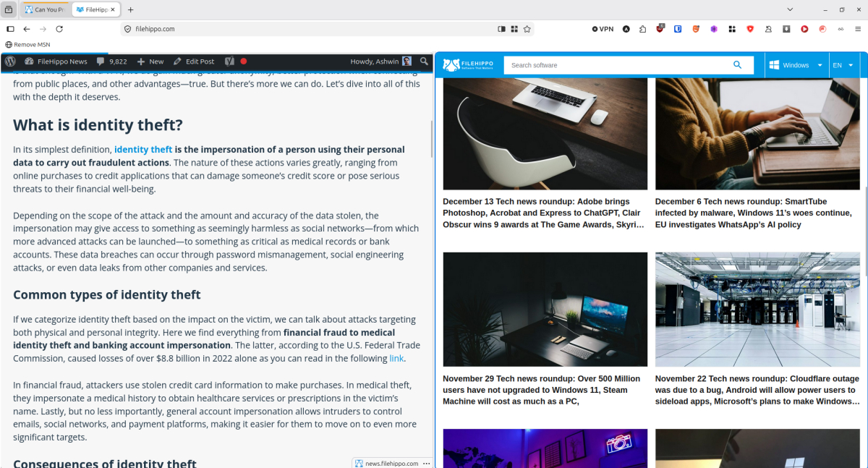Toggle the split-view icon beside the address bar
868x468 pixels.
point(501,28)
